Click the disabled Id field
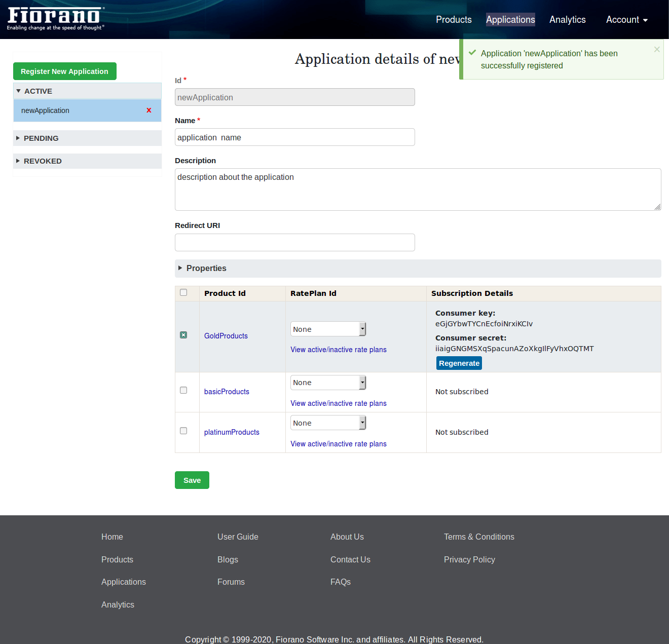Image resolution: width=669 pixels, height=644 pixels. tap(295, 97)
